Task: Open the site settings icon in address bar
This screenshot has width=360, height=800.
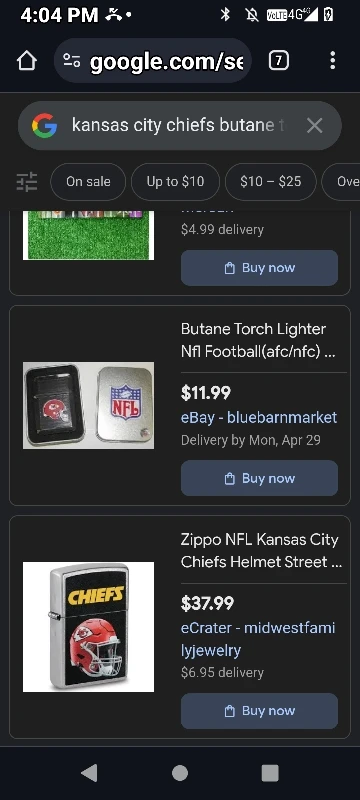Action: tap(71, 61)
